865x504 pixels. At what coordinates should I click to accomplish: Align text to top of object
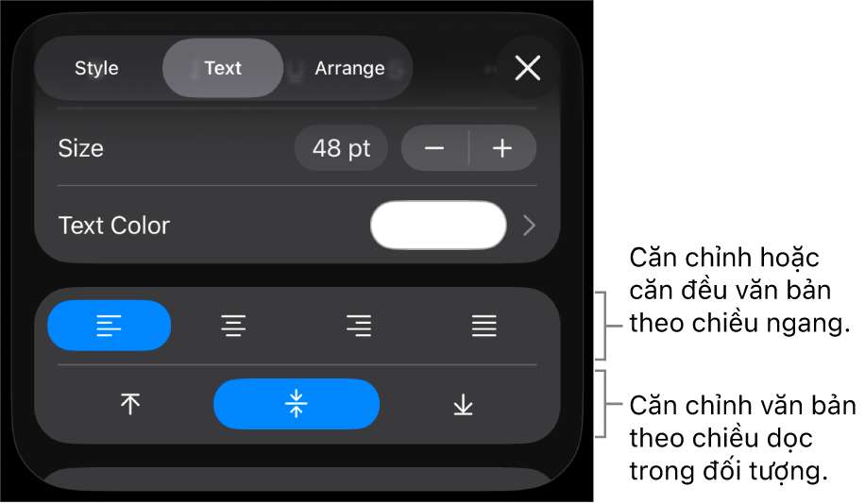130,404
